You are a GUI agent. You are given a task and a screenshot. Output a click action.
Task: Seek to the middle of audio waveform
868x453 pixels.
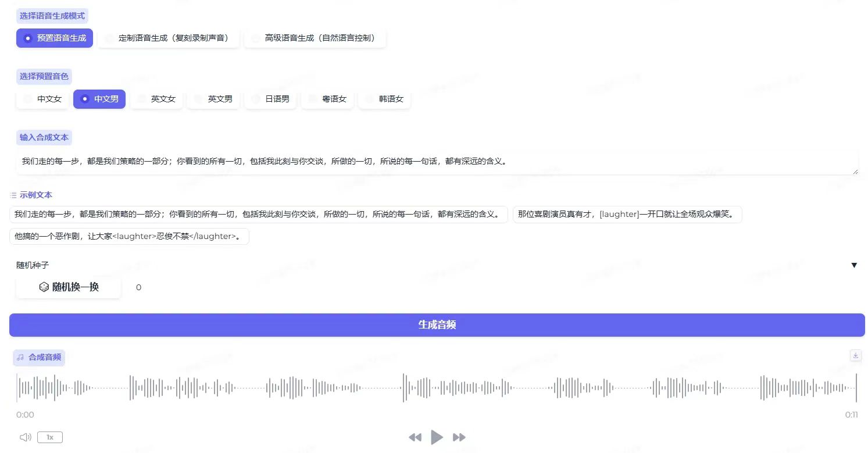pyautogui.click(x=436, y=387)
